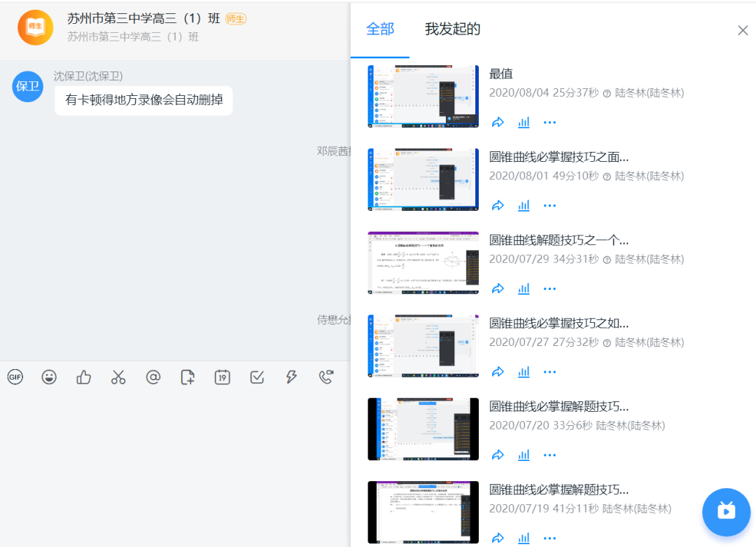View statistics for 2020/08/01 recording
The width and height of the screenshot is (756, 547).
click(x=524, y=205)
